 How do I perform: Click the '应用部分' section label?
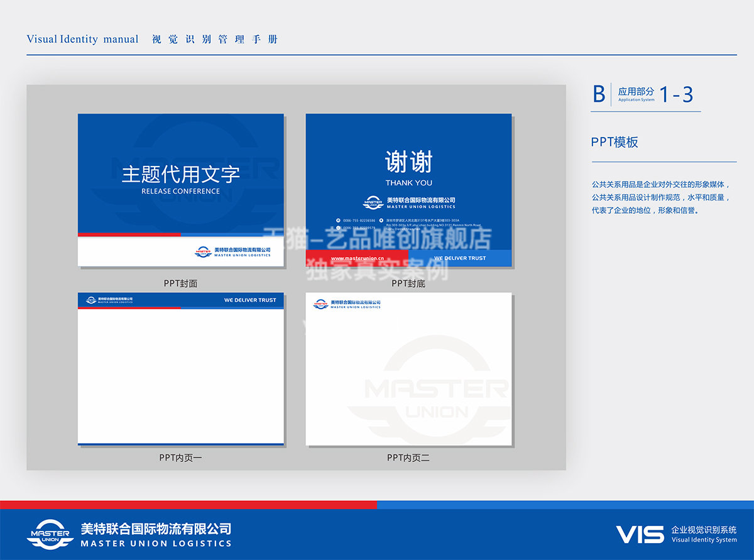(x=636, y=92)
